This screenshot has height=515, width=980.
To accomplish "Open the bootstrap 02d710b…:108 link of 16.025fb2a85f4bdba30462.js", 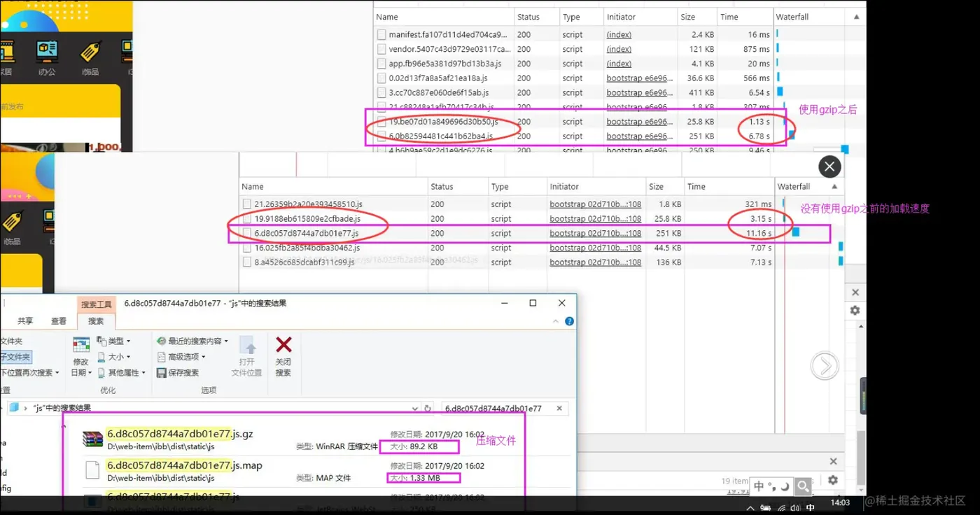I will (596, 248).
